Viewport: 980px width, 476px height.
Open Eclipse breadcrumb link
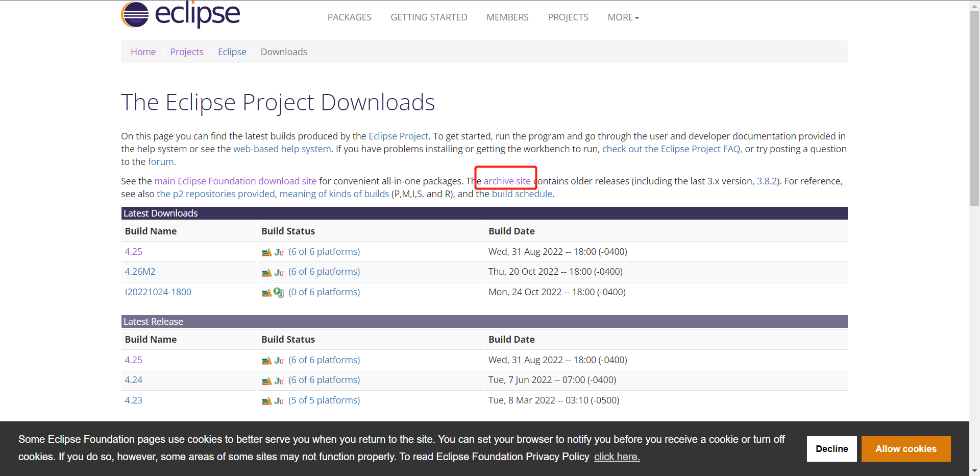tap(232, 52)
